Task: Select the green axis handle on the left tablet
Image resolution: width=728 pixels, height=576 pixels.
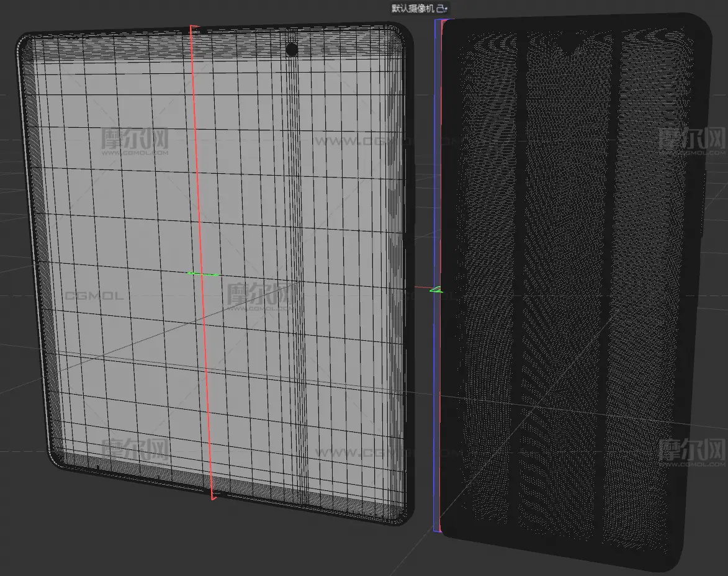Action: 202,274
